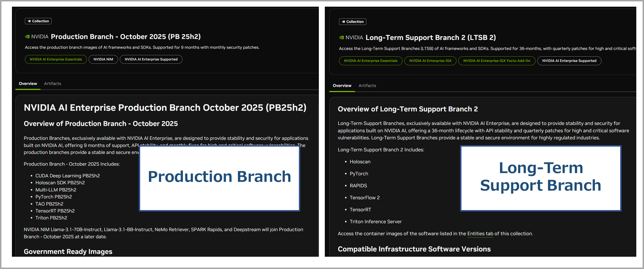Image resolution: width=644 pixels, height=269 pixels.
Task: Click the Production Branch - October 2025 (PB 25h2) title
Action: tap(125, 37)
